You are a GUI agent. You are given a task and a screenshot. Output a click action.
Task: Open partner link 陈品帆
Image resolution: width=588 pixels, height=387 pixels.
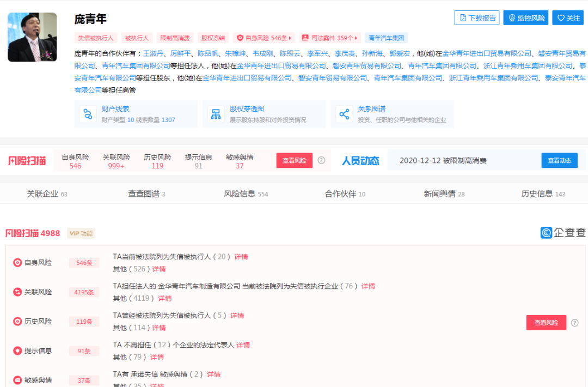pos(208,53)
